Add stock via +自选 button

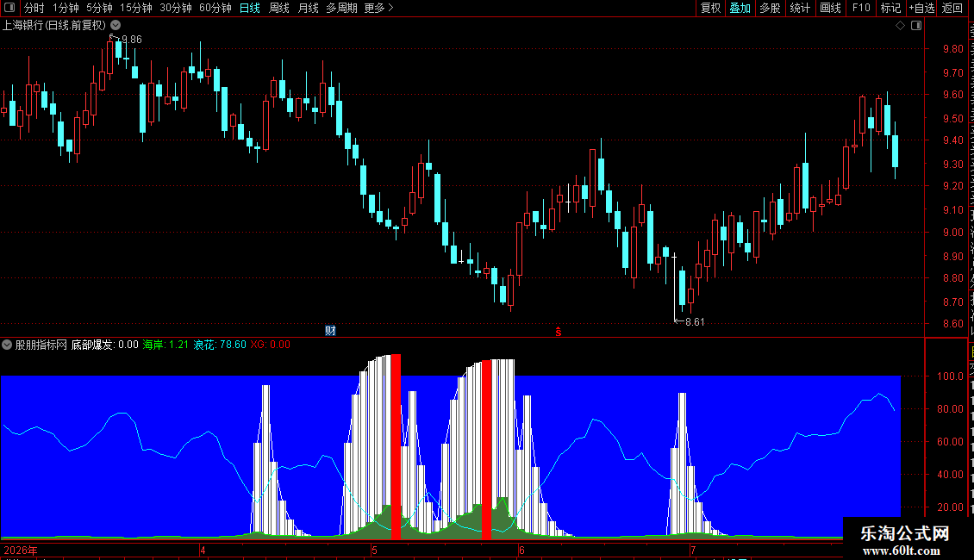tap(921, 8)
